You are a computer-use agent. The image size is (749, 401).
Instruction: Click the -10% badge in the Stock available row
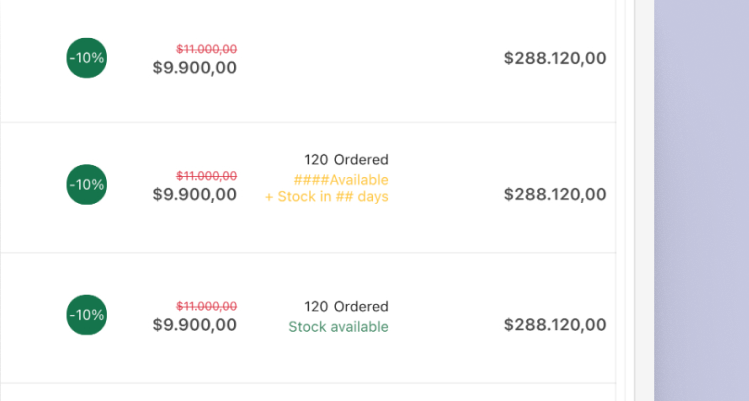(x=86, y=315)
